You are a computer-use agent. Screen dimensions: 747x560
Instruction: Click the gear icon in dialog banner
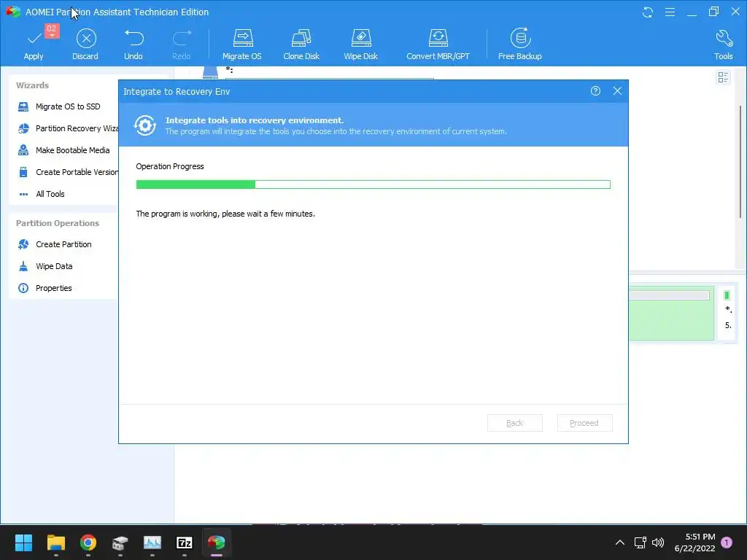[145, 125]
